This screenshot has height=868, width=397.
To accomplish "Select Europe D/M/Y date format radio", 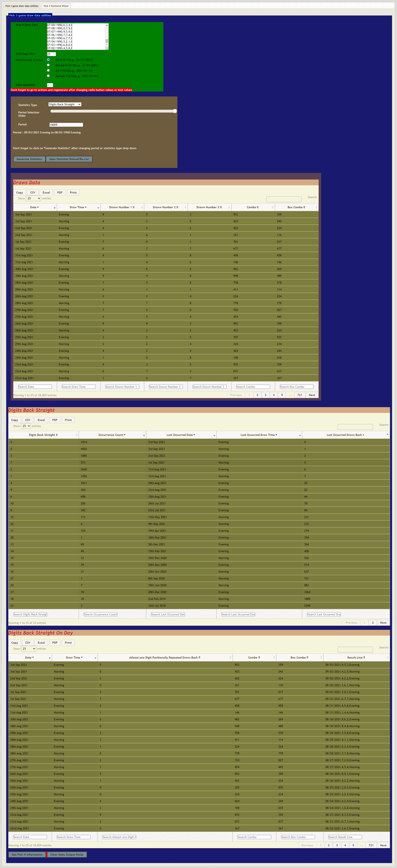I will (48, 65).
